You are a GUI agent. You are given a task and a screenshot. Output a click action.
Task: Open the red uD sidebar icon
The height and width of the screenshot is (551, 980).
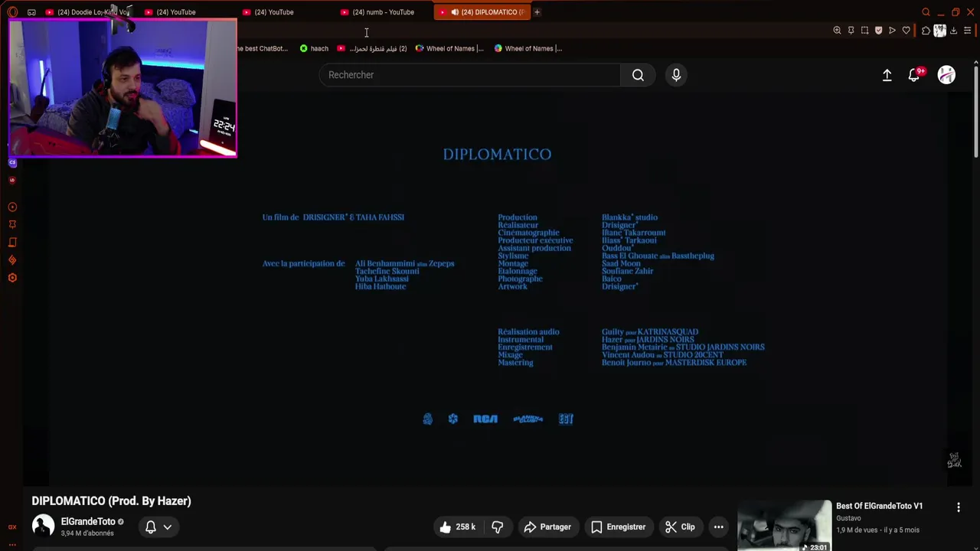12,180
